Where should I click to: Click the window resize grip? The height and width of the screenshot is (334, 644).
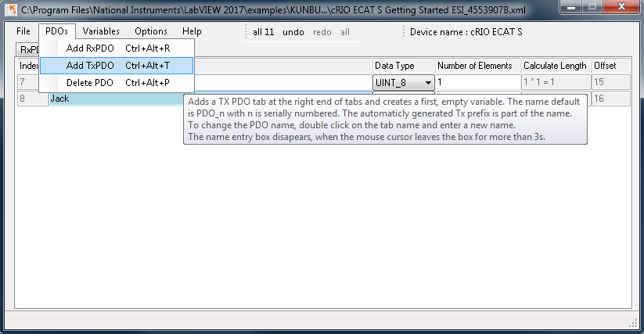pos(634,324)
